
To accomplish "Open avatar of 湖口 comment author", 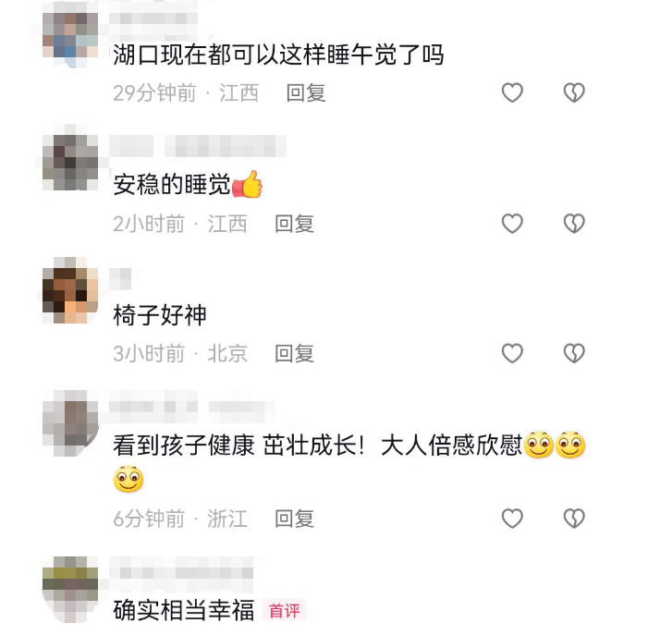I will (x=70, y=35).
